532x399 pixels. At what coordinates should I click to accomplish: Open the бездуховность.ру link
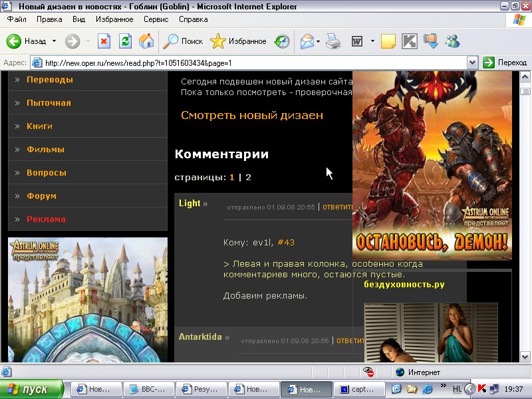(404, 285)
